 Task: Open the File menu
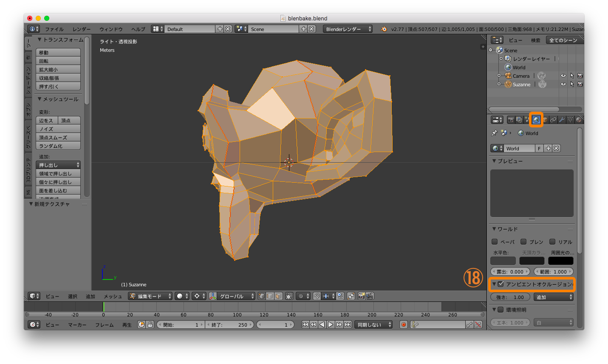tap(54, 29)
